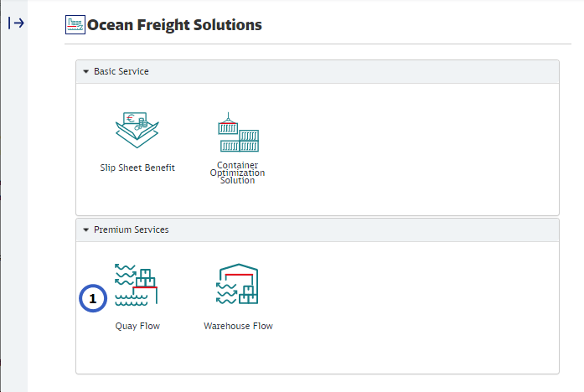Click the Basic Service header label
Image resolution: width=584 pixels, height=392 pixels.
121,71
